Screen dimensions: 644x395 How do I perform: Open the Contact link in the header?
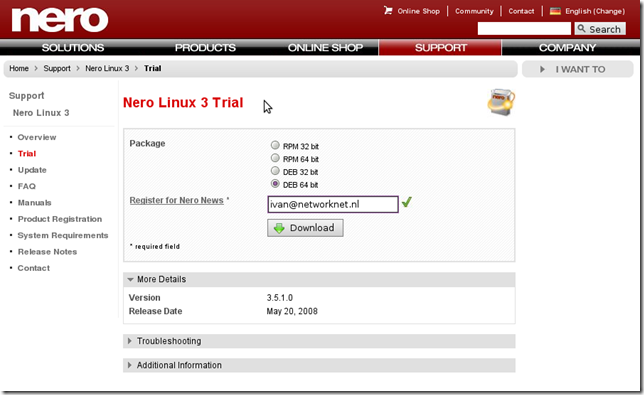[x=521, y=11]
